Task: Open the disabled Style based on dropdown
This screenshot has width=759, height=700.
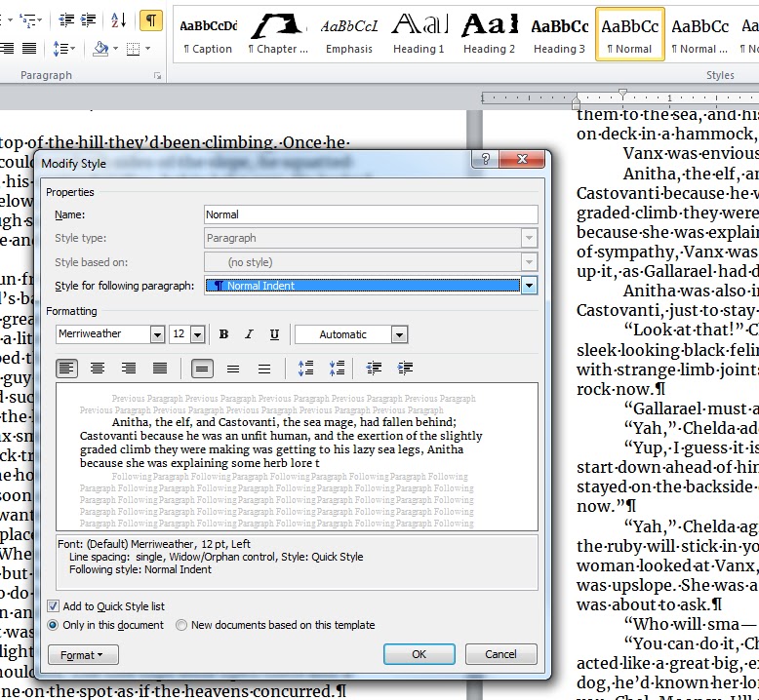Action: (x=529, y=262)
